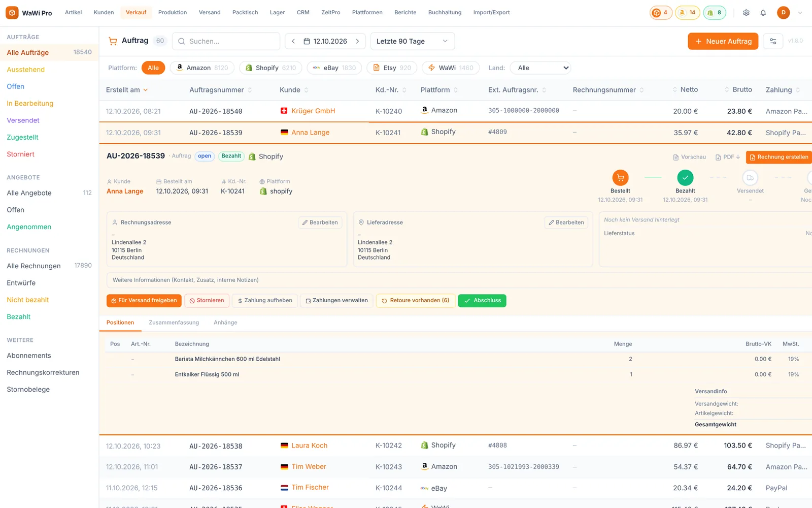Click the Amazon badge showing 14

click(x=688, y=13)
